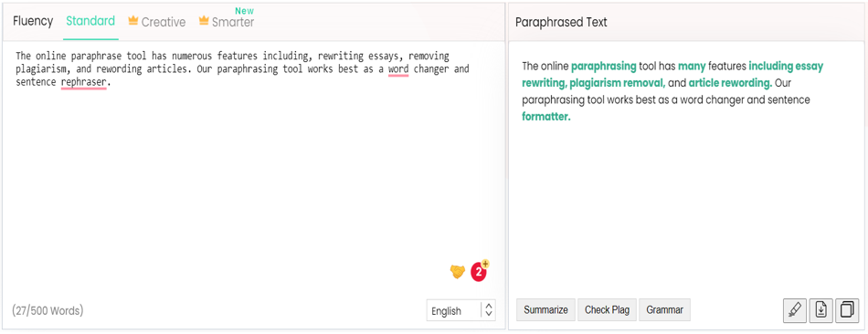
Task: Download the paraphrased text file
Action: click(x=821, y=310)
